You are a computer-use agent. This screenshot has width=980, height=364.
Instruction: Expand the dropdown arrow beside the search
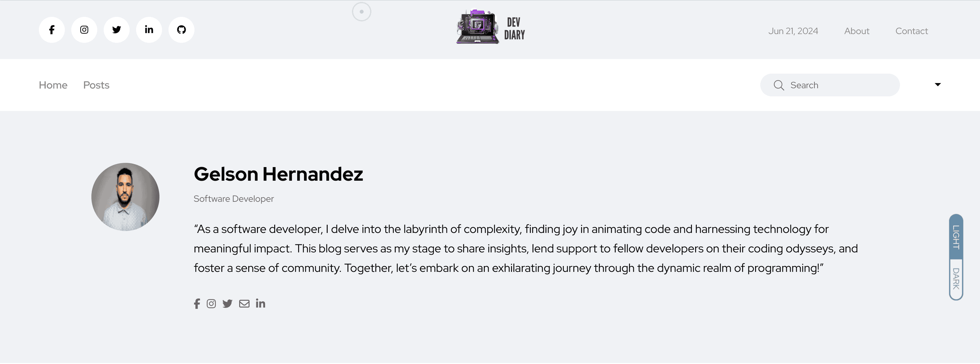click(938, 85)
